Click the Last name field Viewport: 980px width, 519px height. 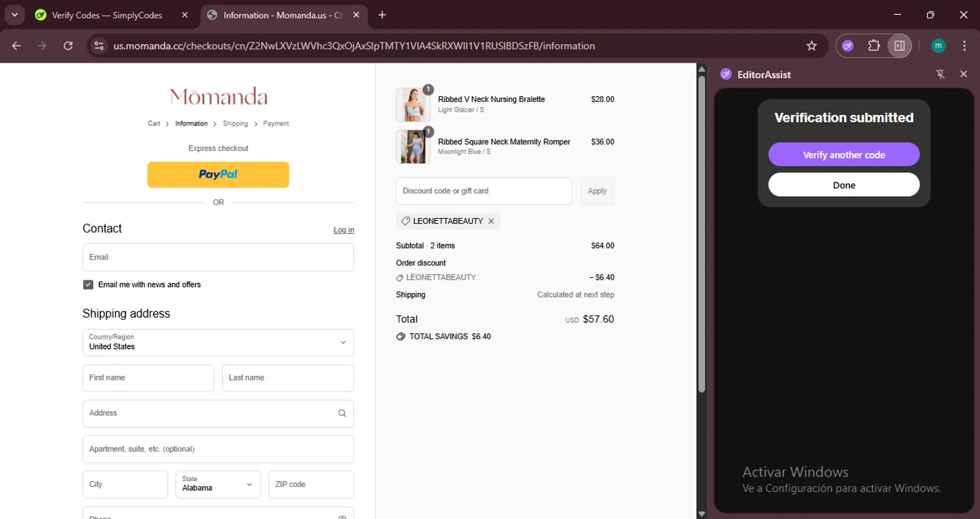(x=288, y=378)
